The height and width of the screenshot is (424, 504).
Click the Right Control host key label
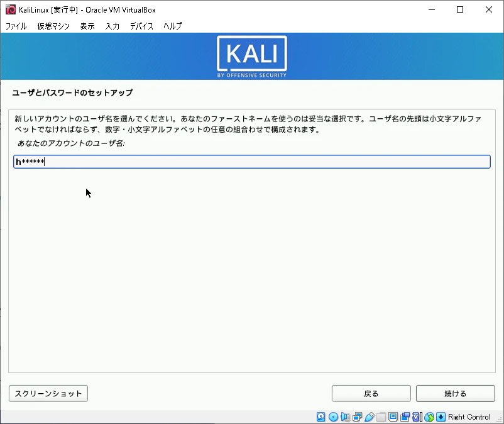click(469, 417)
